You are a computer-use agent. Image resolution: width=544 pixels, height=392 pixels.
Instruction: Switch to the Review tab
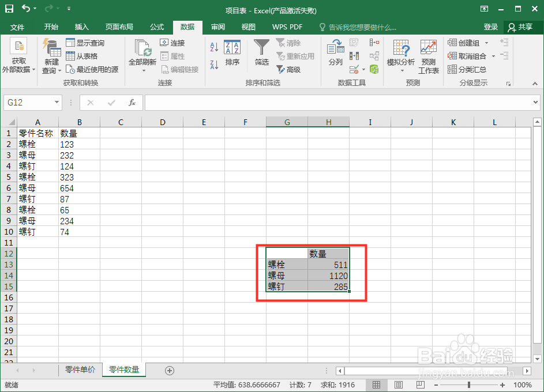coord(218,27)
